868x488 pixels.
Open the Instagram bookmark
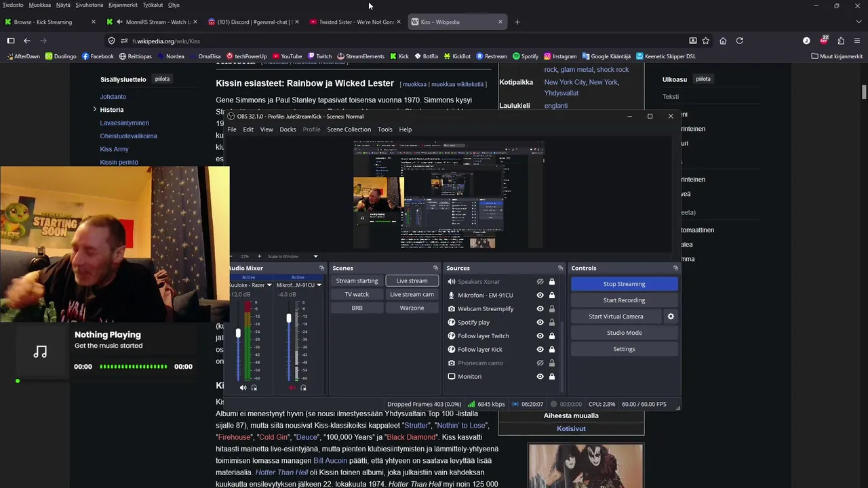[560, 56]
